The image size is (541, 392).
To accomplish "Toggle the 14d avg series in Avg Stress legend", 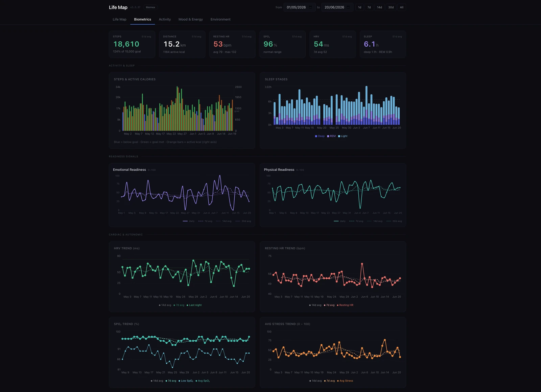I will (315, 381).
